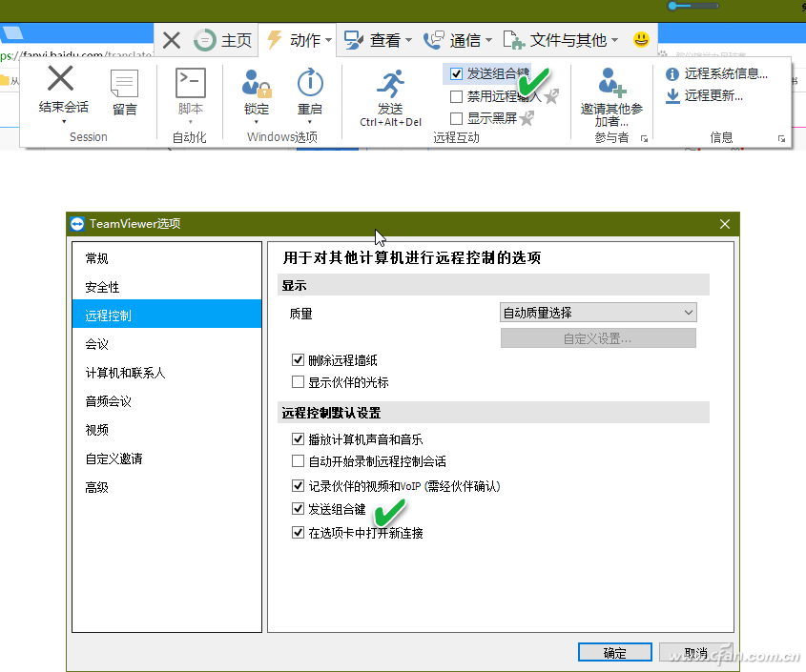Screen dimensions: 806x672
Task: Open the 主页 home tab
Action: [x=223, y=40]
